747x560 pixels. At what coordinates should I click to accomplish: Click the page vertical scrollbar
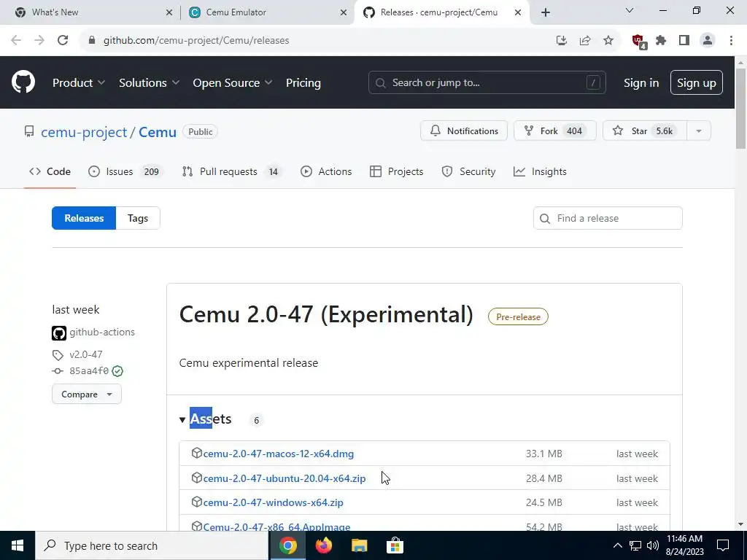click(741, 109)
